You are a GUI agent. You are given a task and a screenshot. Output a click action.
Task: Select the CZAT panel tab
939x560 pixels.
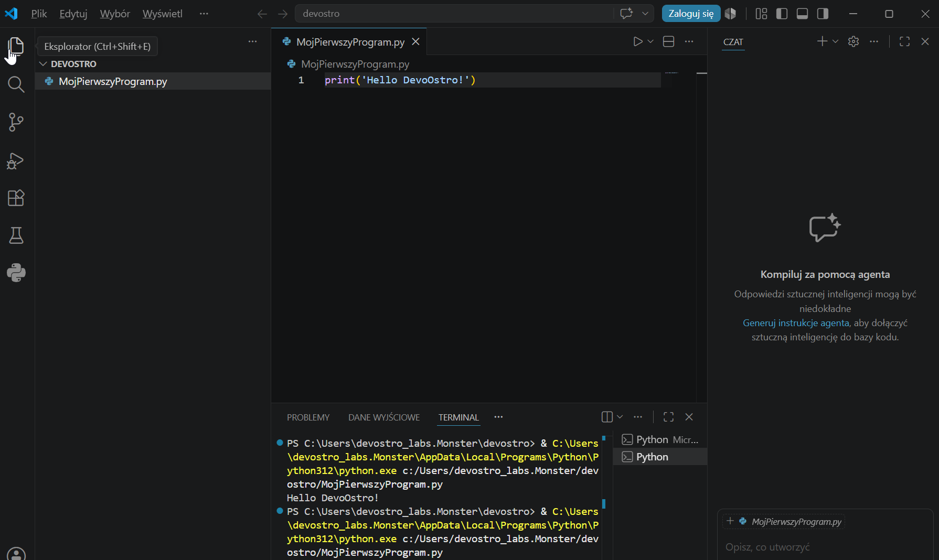coord(733,42)
